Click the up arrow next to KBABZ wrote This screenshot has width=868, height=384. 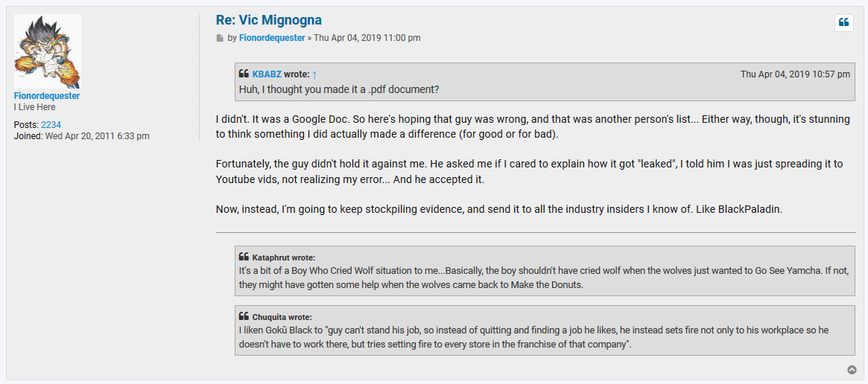tap(314, 74)
